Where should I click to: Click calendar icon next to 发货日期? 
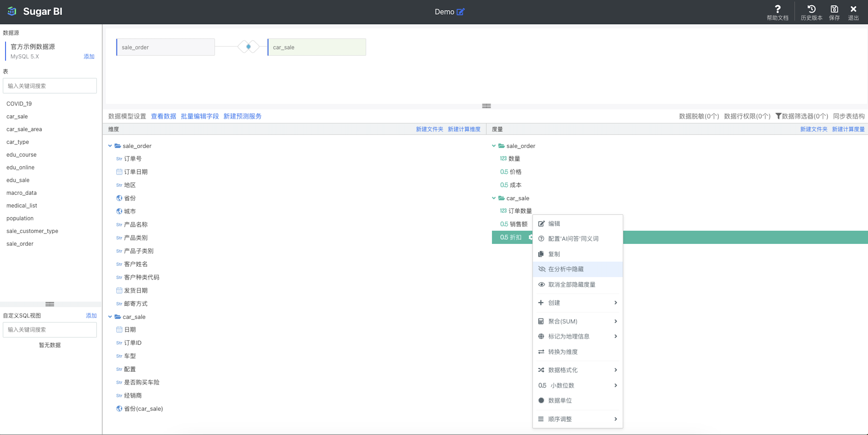pos(119,291)
